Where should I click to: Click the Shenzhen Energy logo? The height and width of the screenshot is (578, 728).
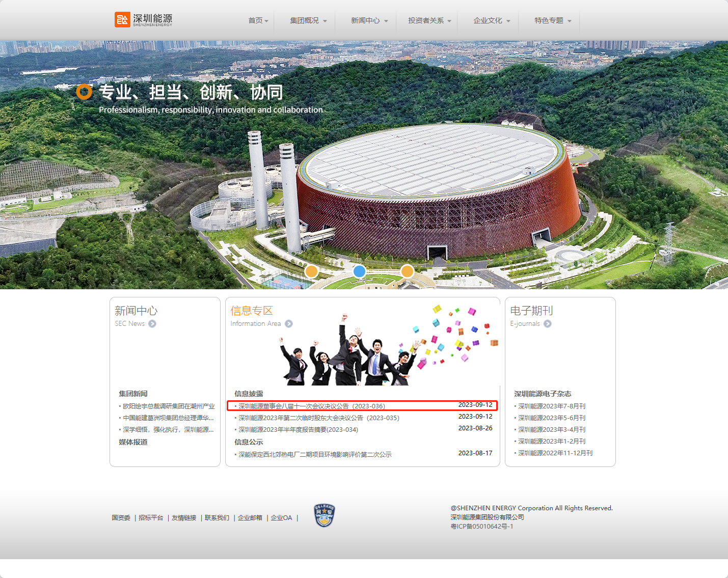point(143,19)
